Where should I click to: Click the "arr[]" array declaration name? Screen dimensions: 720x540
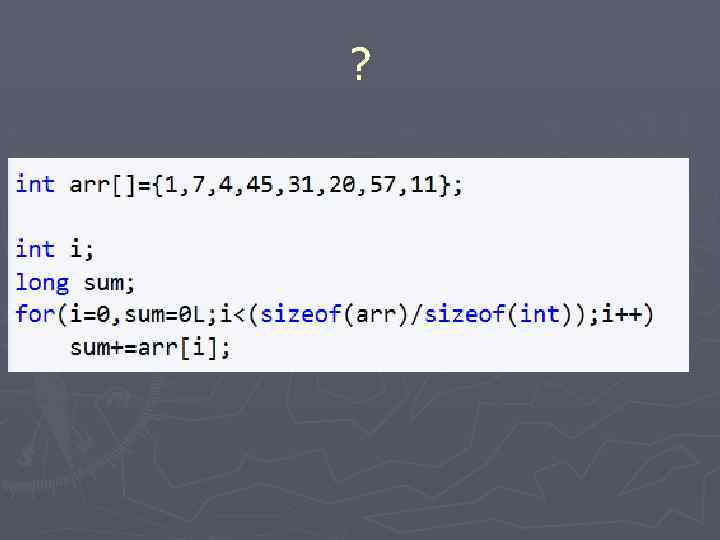point(96,185)
